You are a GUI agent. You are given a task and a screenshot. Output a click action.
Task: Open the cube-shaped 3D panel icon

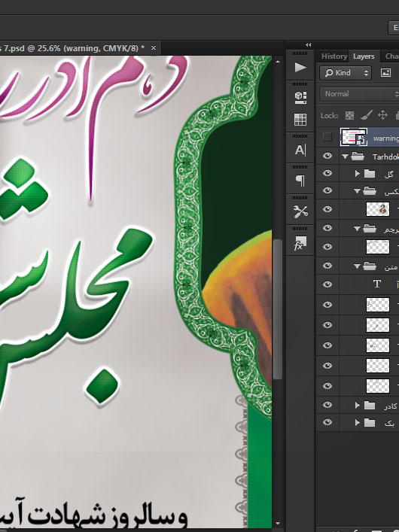300,97
